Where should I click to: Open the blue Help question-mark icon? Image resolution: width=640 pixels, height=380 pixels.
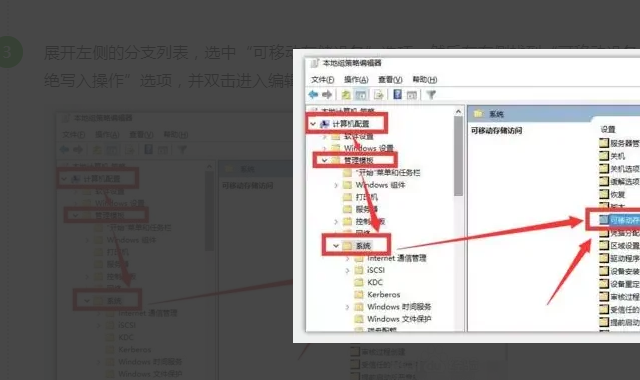tap(397, 95)
